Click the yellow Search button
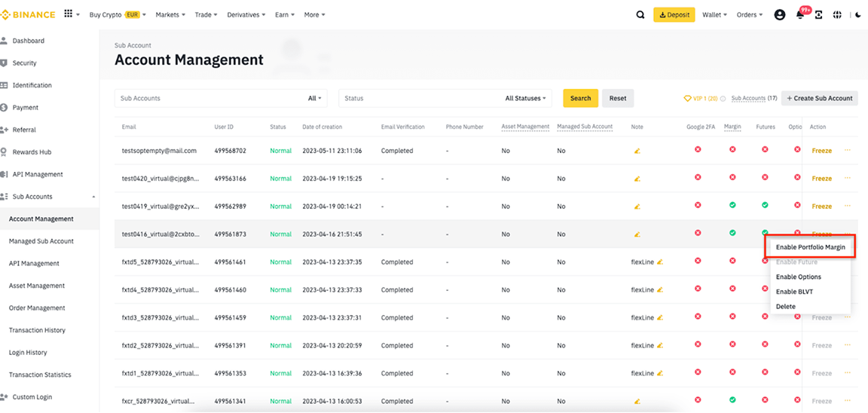Screen dimensions: 868x413 pyautogui.click(x=581, y=98)
